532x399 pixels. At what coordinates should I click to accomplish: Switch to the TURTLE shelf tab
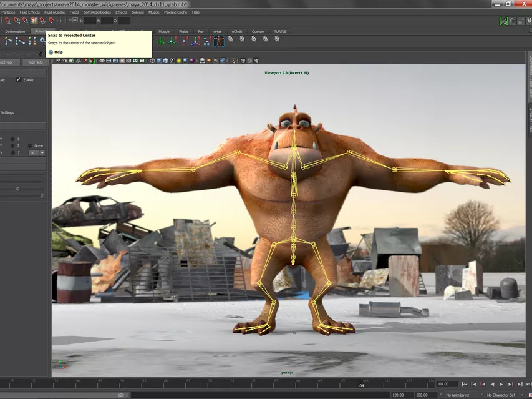(280, 32)
